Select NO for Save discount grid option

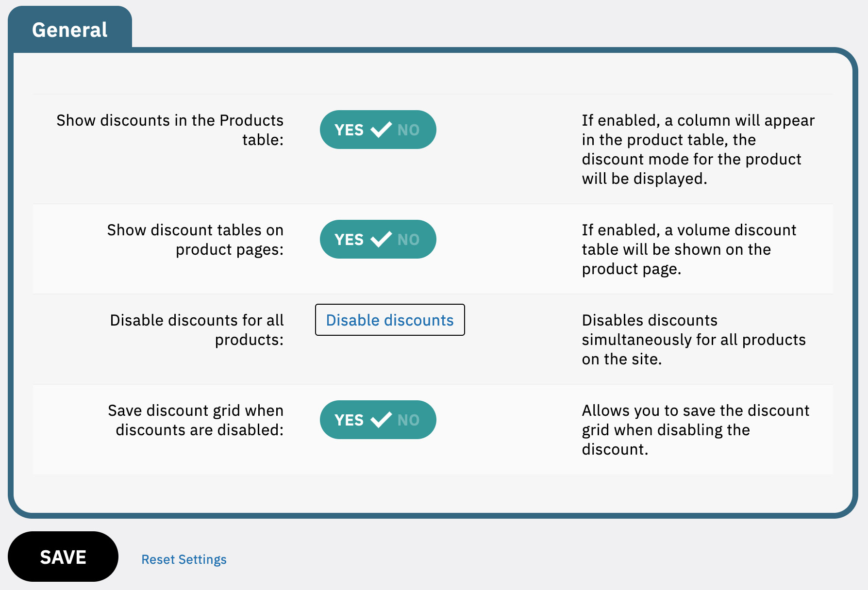click(408, 420)
